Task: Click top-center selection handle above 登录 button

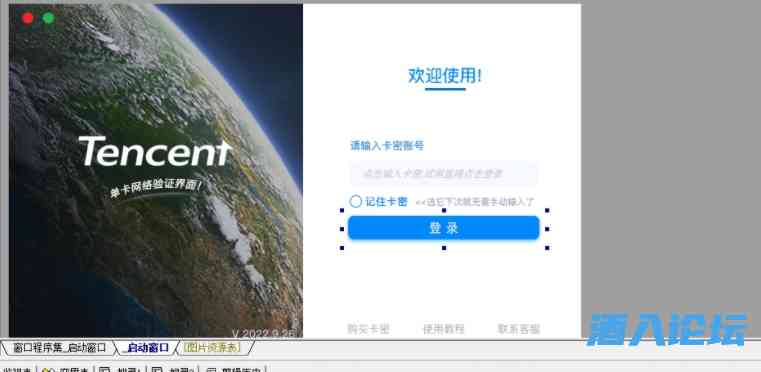Action: pyautogui.click(x=444, y=210)
